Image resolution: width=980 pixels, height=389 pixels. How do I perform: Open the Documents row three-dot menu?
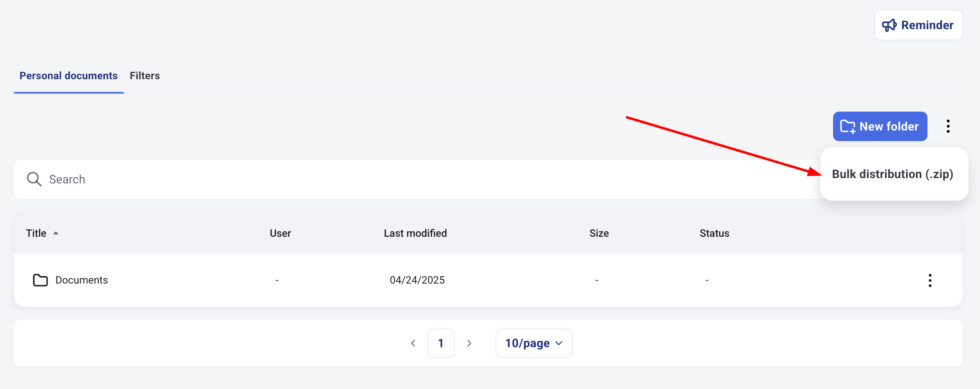tap(930, 280)
